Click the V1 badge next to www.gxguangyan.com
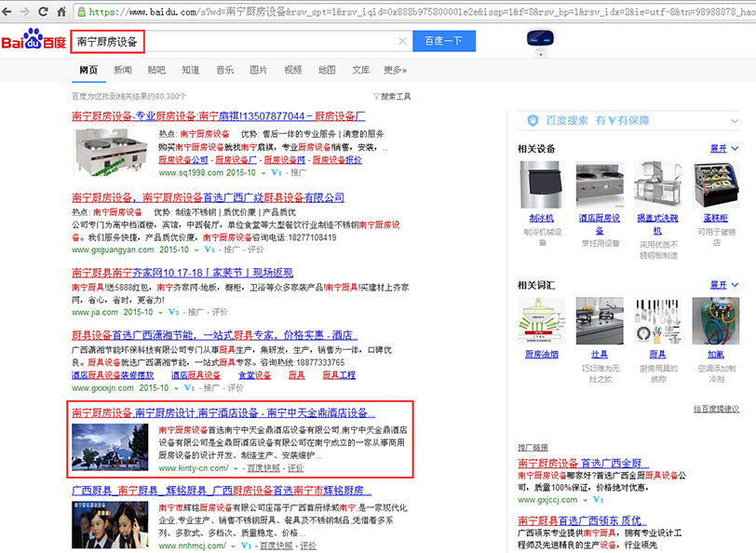Image resolution: width=756 pixels, height=553 pixels. 209,250
